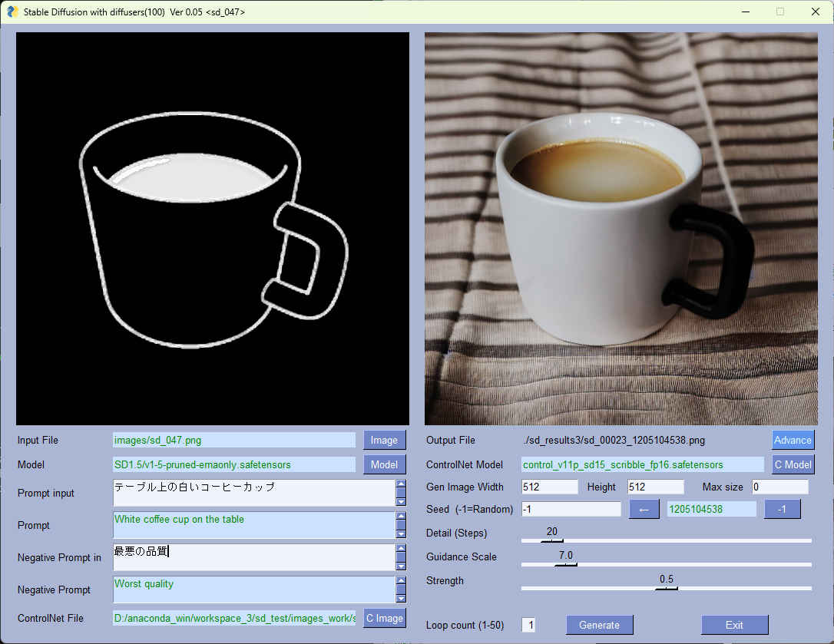Click the scroll-up arrow of Negative Prompt in
The width and height of the screenshot is (834, 644).
point(401,549)
